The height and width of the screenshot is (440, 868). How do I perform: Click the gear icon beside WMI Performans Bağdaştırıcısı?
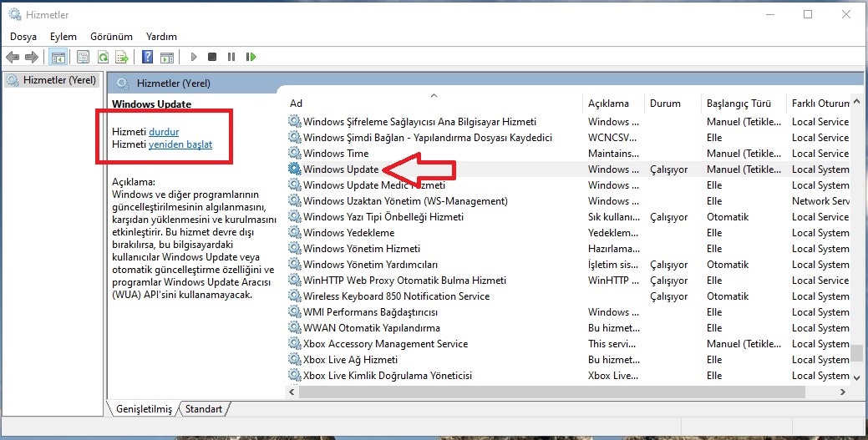point(295,312)
